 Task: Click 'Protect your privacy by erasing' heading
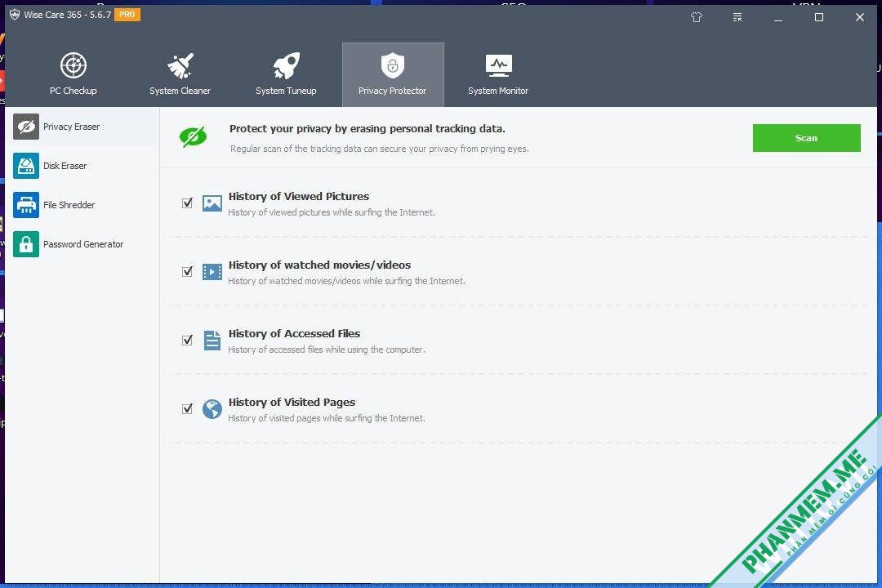(x=367, y=129)
